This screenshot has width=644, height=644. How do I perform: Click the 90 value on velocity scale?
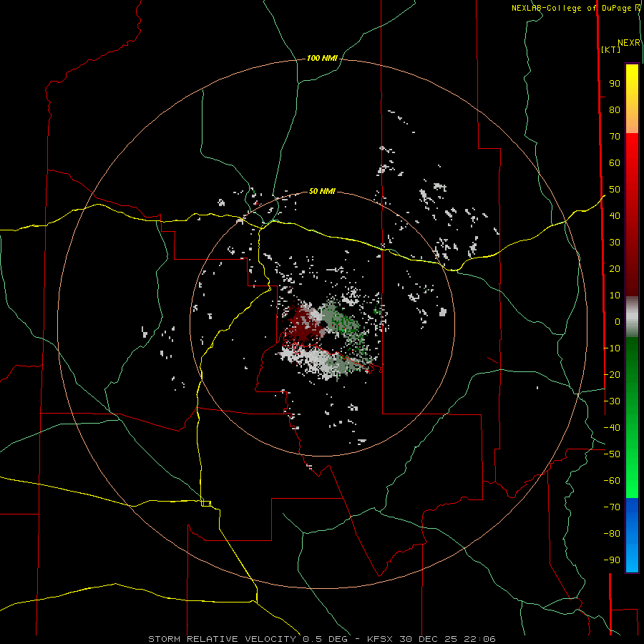click(x=615, y=84)
